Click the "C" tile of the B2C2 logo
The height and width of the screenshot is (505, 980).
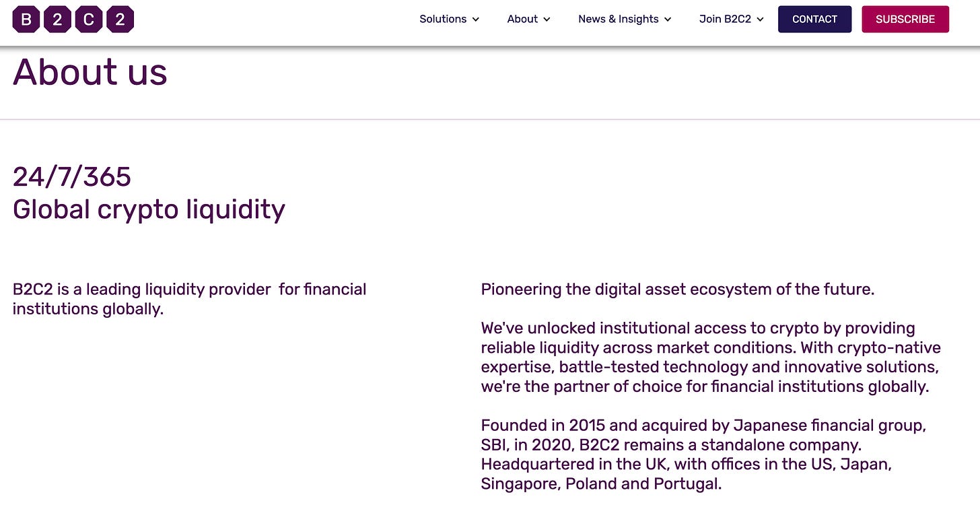(x=89, y=19)
